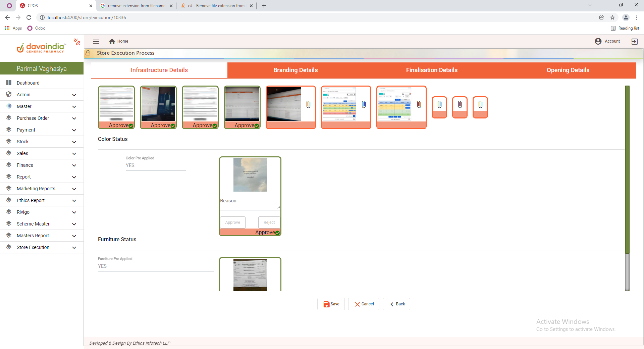Expand the Purchase Order menu
Viewport: 644px width, 349px height.
click(74, 118)
